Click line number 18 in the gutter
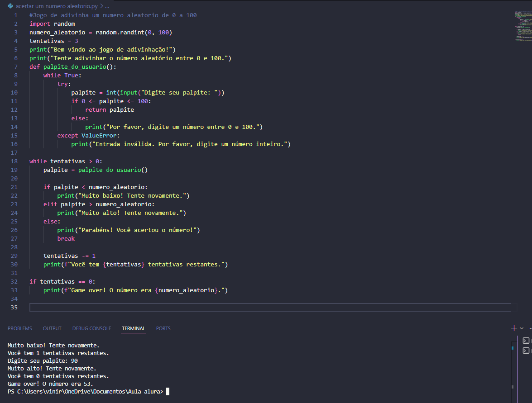Screen dimensions: 532x403 pyautogui.click(x=14, y=161)
